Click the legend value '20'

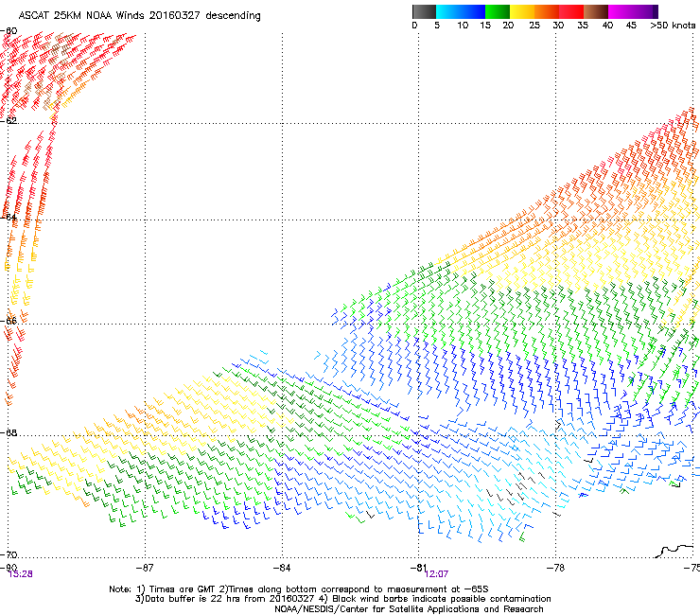coord(508,26)
